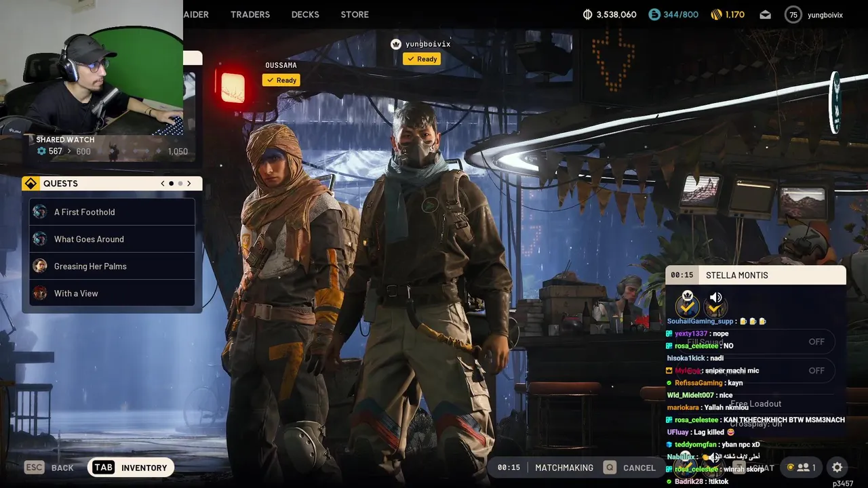
Task: Click chat username mariokara
Action: point(683,407)
